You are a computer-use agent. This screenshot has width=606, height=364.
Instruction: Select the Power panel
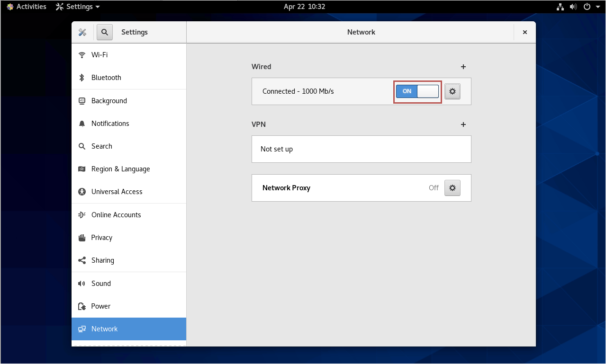(129, 306)
